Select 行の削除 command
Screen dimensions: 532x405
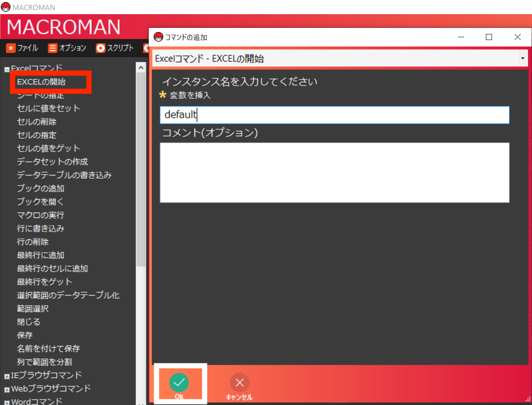[x=33, y=242]
